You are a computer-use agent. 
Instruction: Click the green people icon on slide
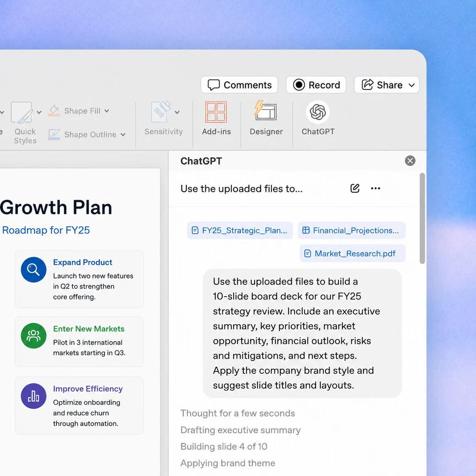(33, 336)
